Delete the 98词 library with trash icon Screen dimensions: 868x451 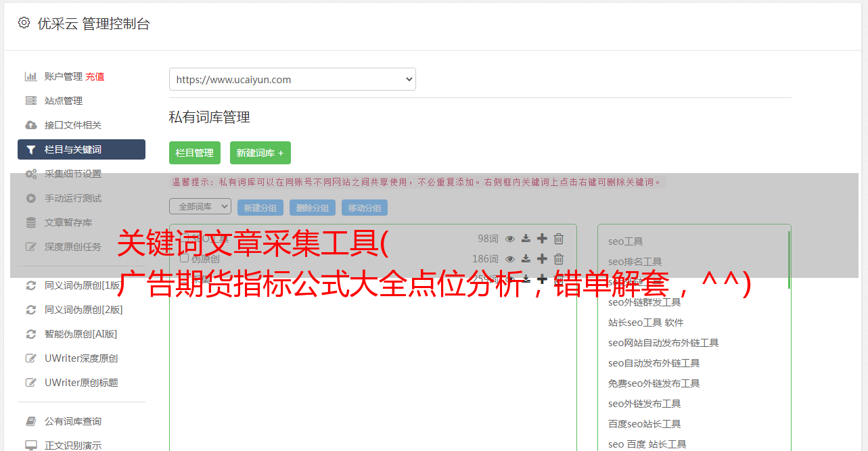559,239
